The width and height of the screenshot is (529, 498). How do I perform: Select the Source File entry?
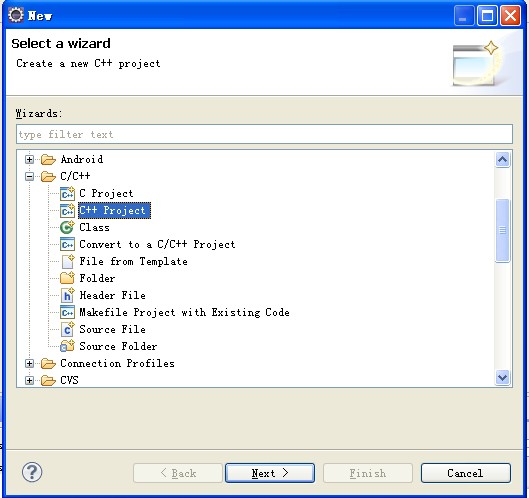[113, 329]
